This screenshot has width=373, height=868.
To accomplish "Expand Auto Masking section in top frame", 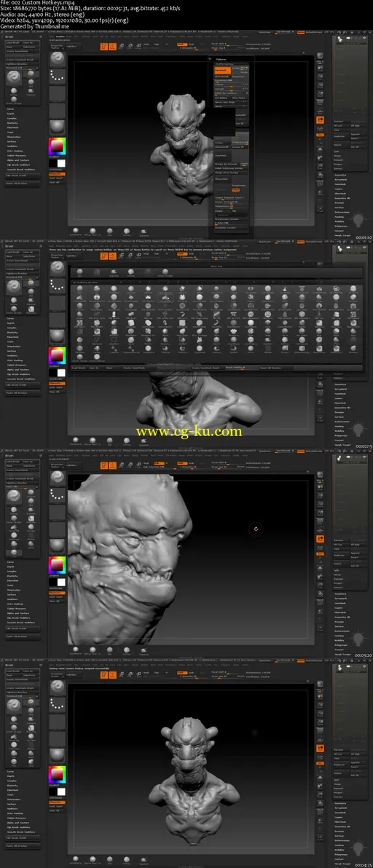I will point(15,151).
